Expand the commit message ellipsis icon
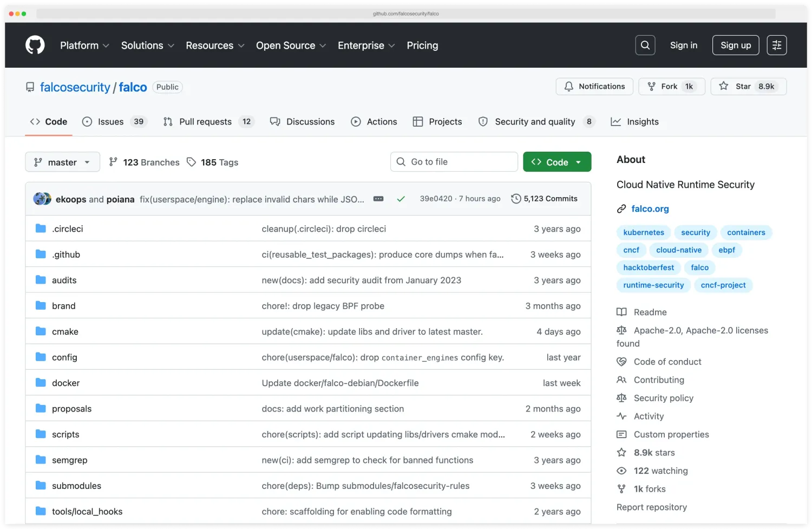Image resolution: width=812 pixels, height=529 pixels. [x=378, y=199]
